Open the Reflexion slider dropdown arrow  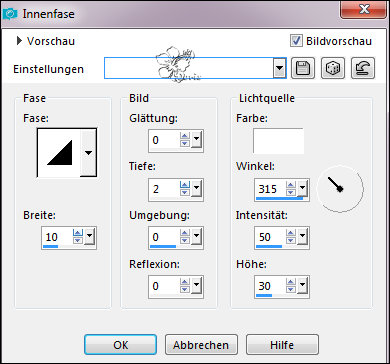tap(196, 286)
